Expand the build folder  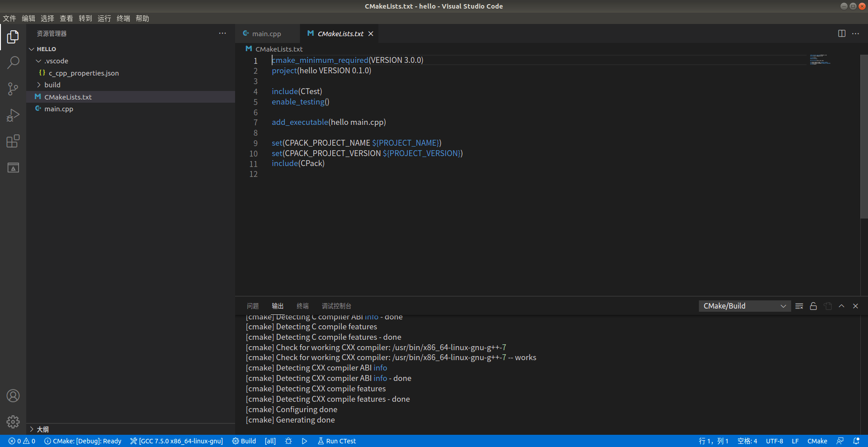pyautogui.click(x=131, y=85)
